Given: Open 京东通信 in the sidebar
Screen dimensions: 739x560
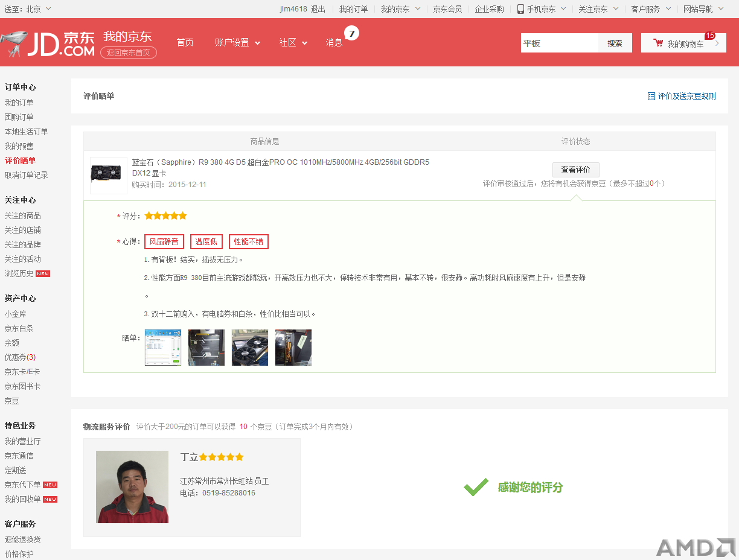Looking at the screenshot, I should point(19,456).
